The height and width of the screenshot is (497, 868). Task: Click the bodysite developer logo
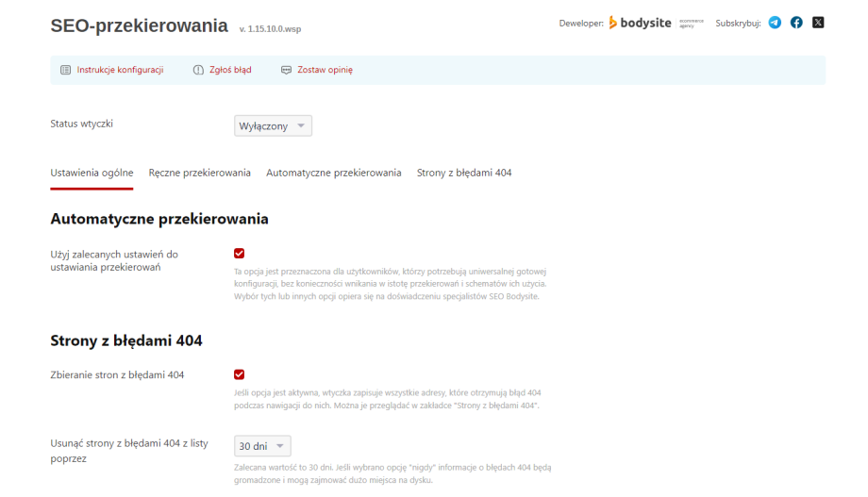click(x=656, y=23)
